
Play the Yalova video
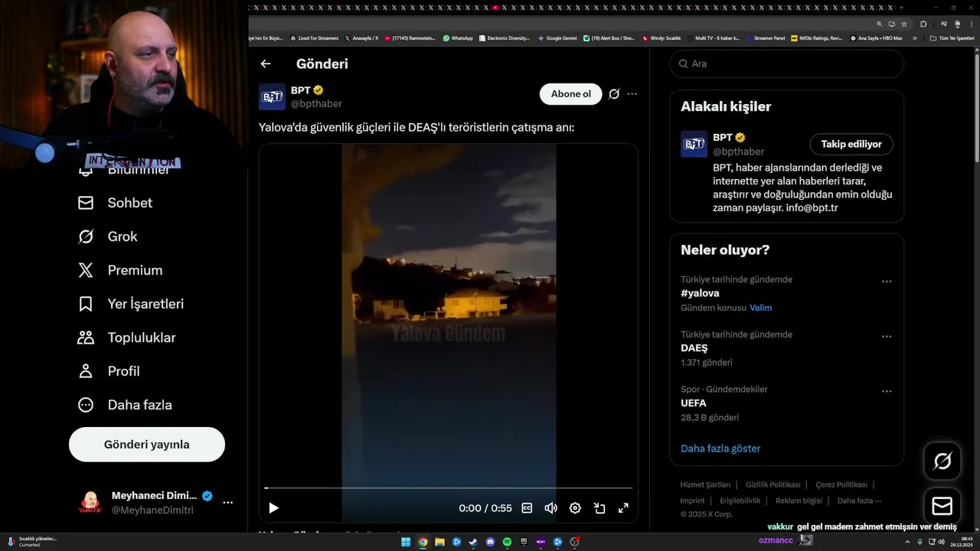(273, 508)
